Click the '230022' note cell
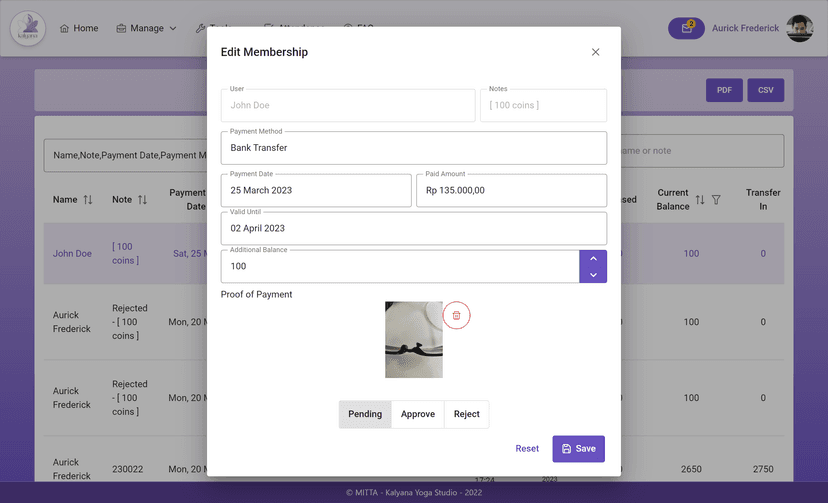 tap(127, 469)
